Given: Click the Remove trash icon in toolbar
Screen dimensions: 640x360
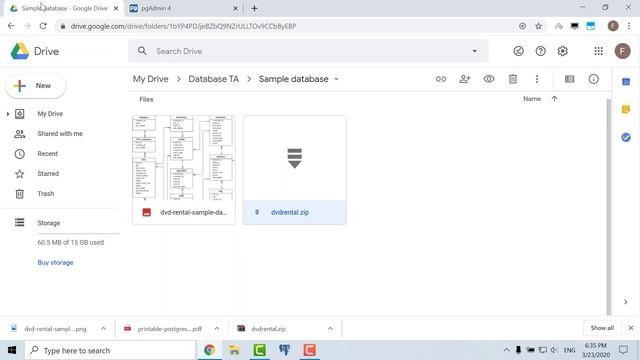Looking at the screenshot, I should tap(513, 79).
